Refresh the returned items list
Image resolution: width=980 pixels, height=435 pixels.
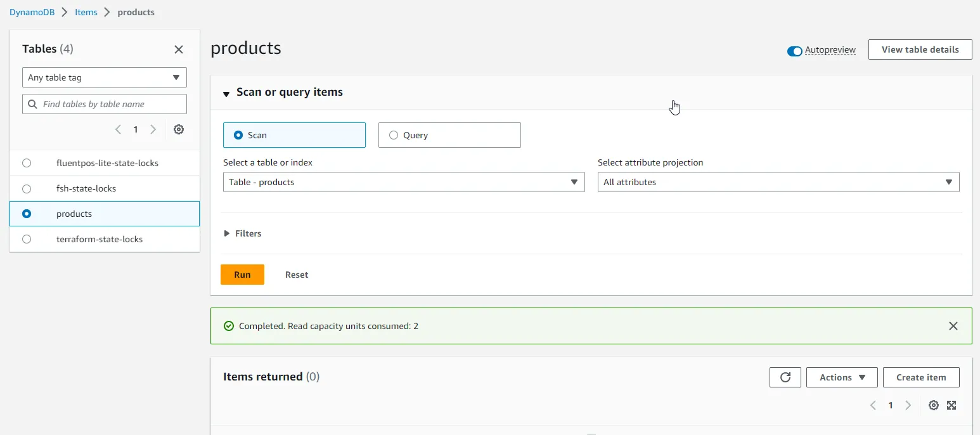(785, 377)
